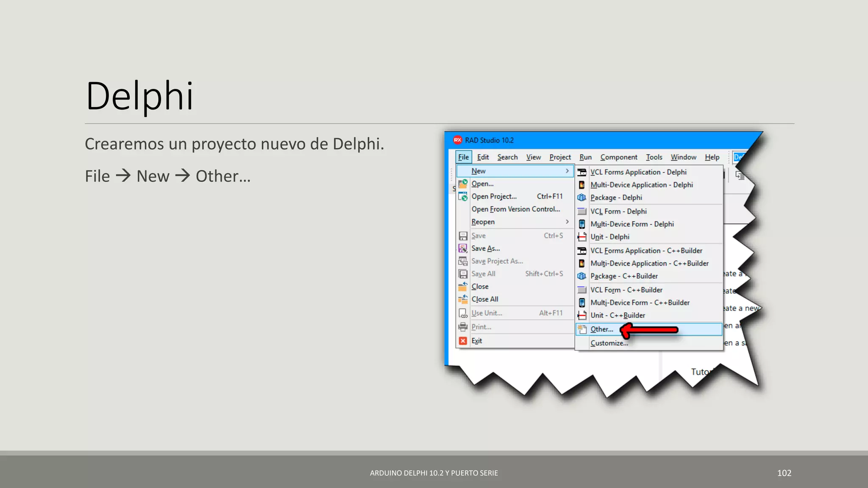Screen dimensions: 868x488
Task: Select VCL Form - C++Builder
Action: 649,290
